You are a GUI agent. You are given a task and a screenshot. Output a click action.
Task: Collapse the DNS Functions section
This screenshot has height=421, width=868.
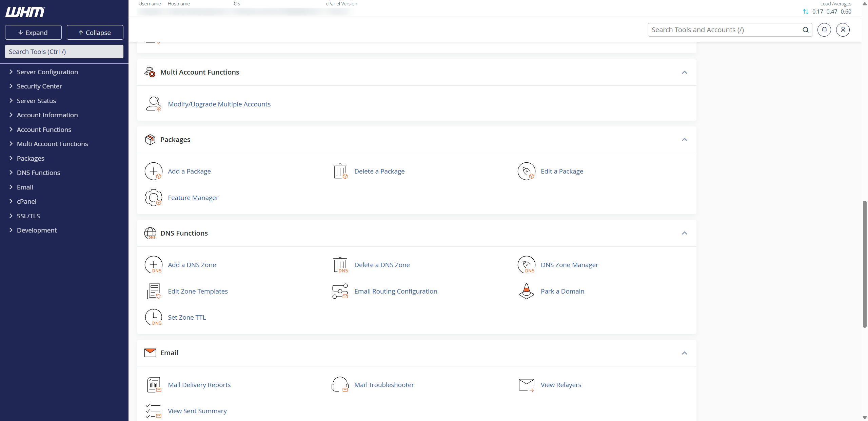[684, 233]
